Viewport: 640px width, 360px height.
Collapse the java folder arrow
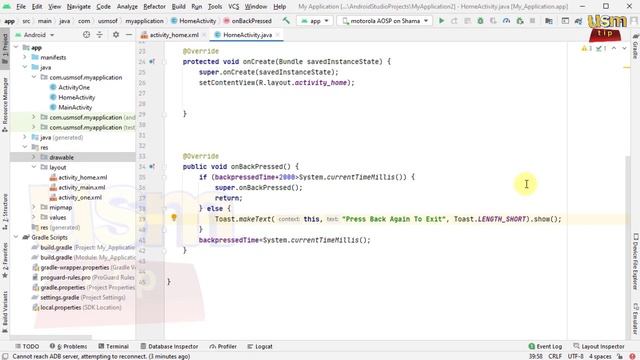coord(25,67)
